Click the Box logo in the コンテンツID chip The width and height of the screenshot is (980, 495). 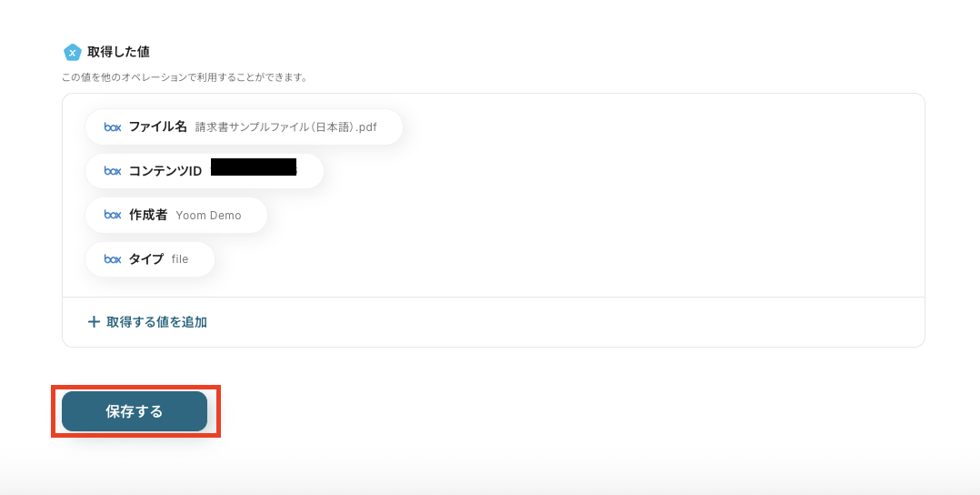[113, 171]
